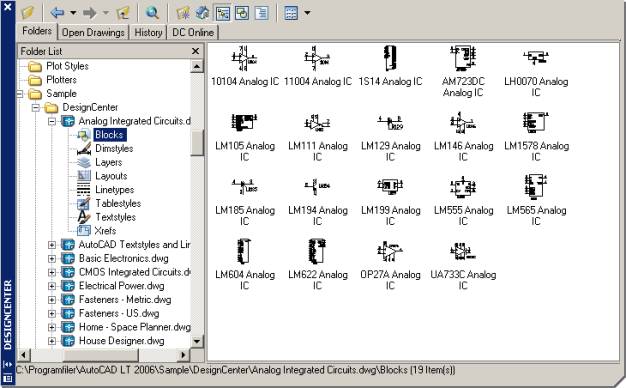This screenshot has height=388, width=626.
Task: Expand the CMOS Integrated Circuits node
Action: pos(52,272)
